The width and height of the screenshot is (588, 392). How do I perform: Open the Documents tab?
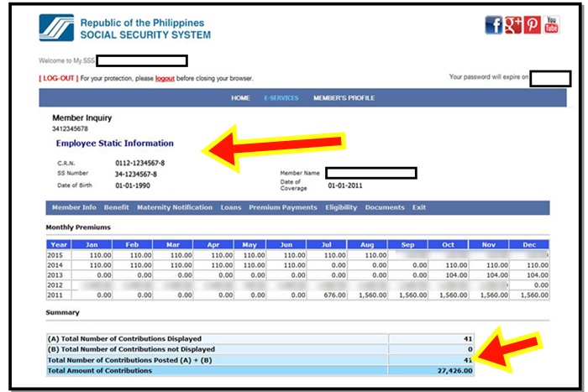pyautogui.click(x=385, y=207)
